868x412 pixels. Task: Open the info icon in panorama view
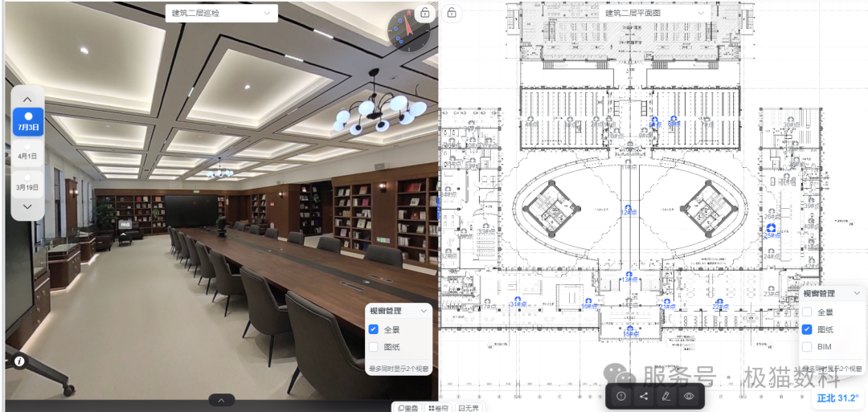[x=19, y=361]
